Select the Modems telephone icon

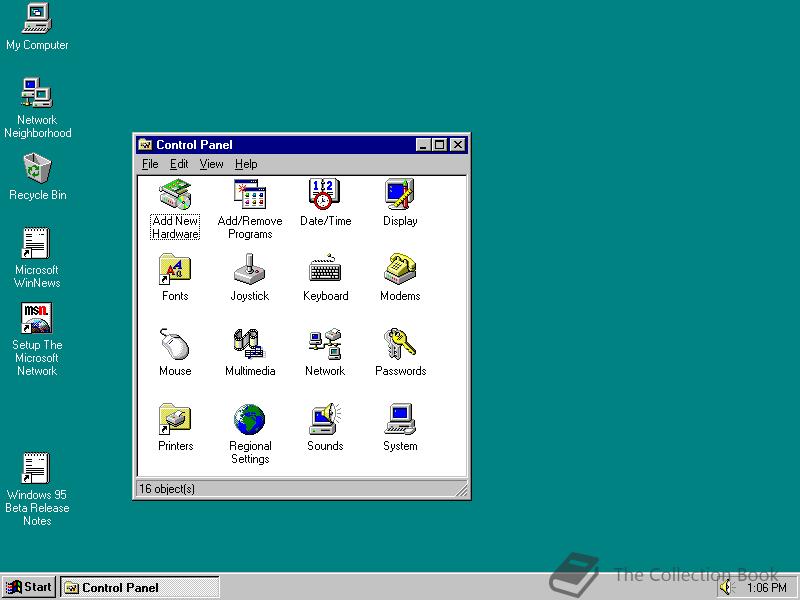click(x=400, y=269)
